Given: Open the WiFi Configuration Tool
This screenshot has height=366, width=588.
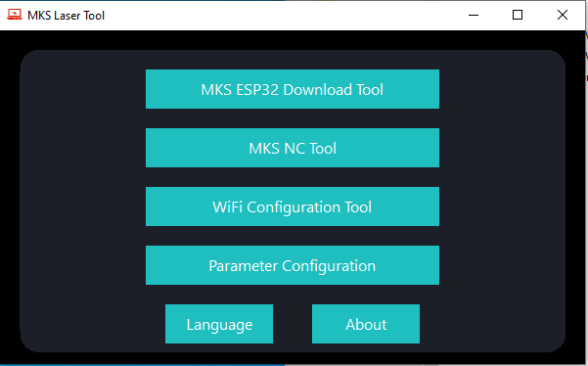Looking at the screenshot, I should click(x=293, y=206).
